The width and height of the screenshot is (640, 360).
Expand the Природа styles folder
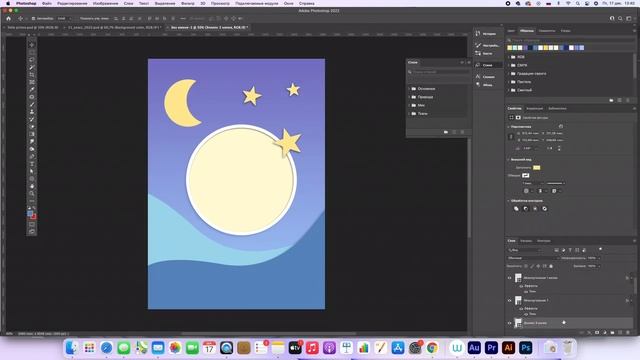(409, 97)
